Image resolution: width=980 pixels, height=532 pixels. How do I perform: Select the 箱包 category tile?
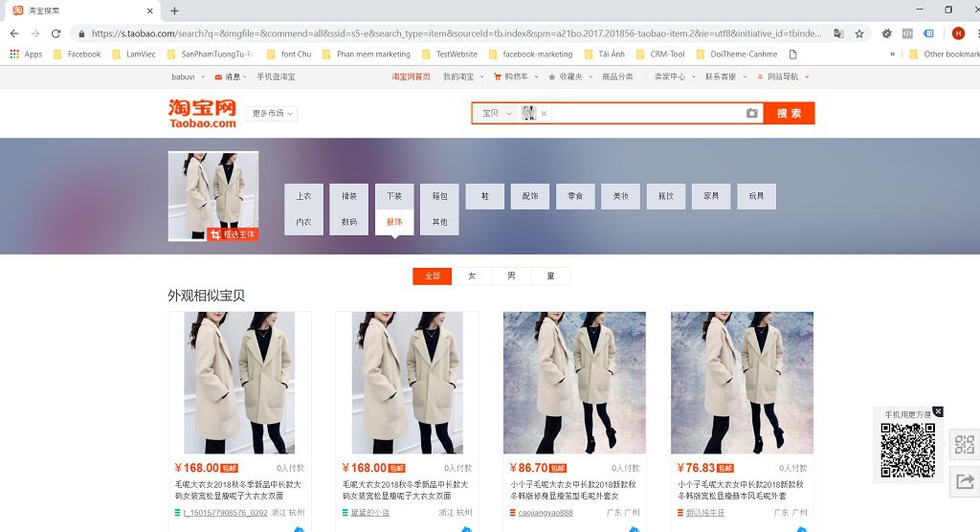click(439, 196)
